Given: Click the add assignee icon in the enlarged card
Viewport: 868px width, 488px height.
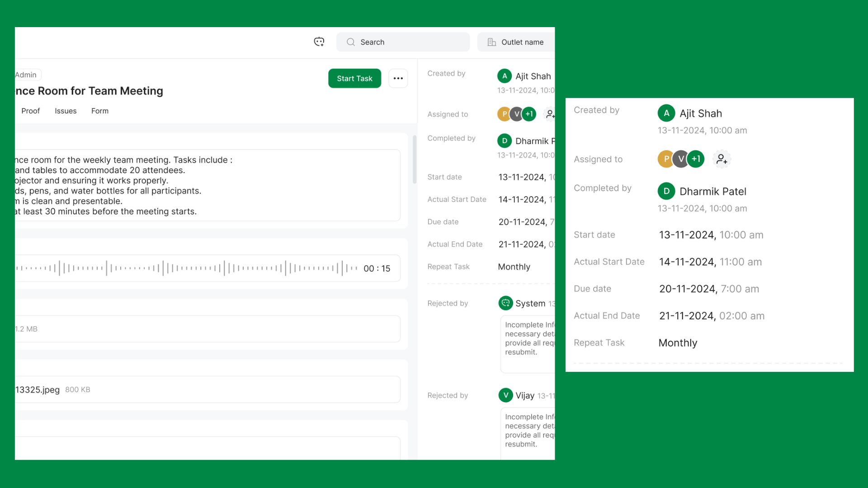Looking at the screenshot, I should (x=722, y=159).
